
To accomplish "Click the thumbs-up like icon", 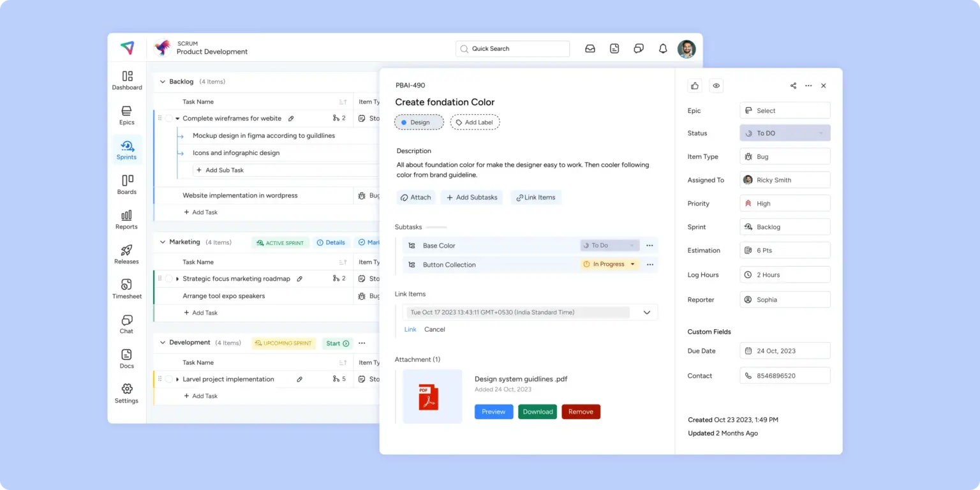I will 695,85.
